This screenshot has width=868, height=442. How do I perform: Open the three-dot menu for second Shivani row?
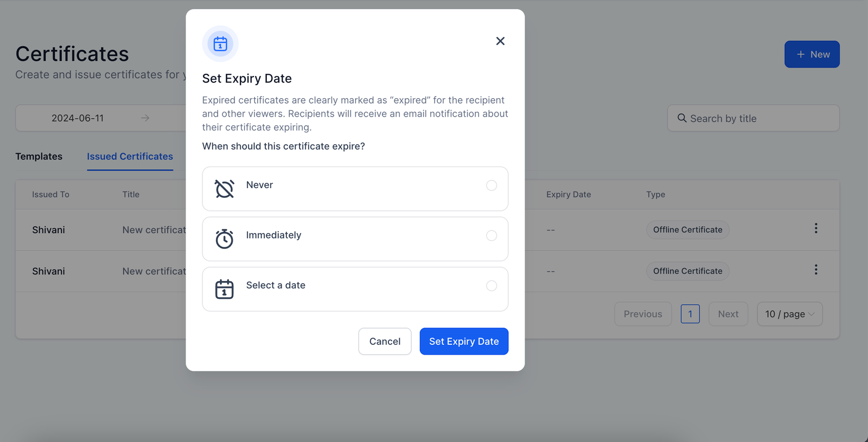point(815,270)
